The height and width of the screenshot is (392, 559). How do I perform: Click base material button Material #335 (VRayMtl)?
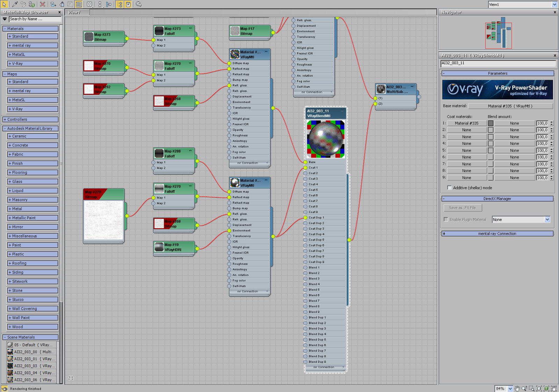510,106
